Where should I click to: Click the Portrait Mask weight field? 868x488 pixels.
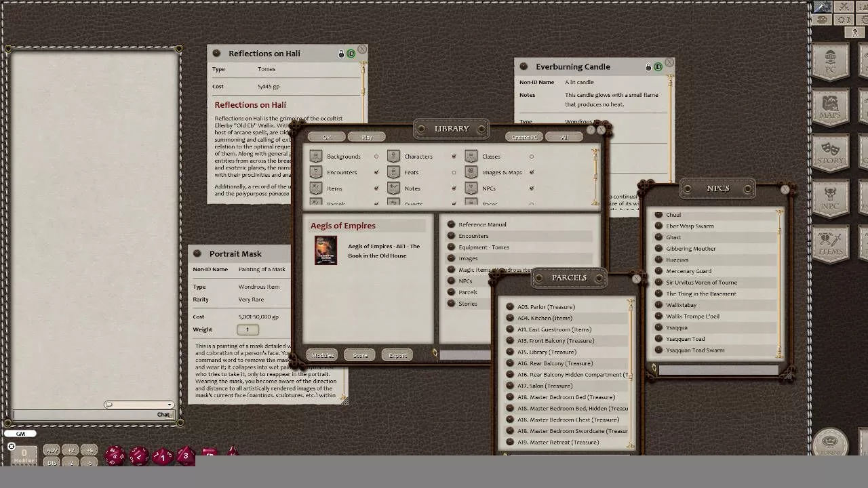[x=248, y=329]
